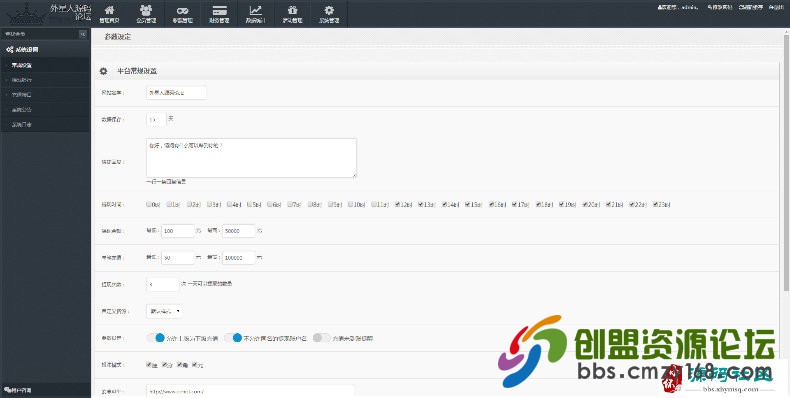790x398 pixels.
Task: Open the gamepad icon management tab
Action: [x=182, y=14]
